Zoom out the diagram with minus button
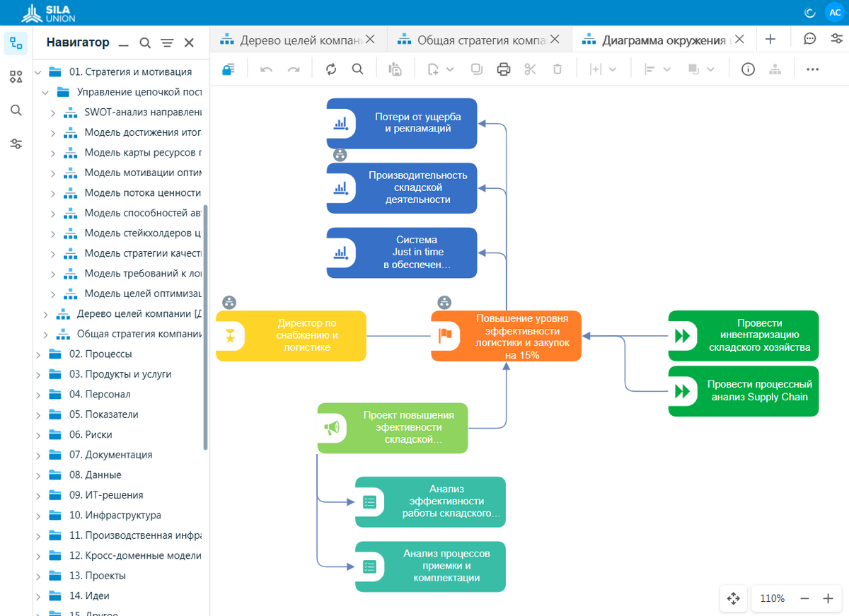Image resolution: width=849 pixels, height=616 pixels. coord(804,598)
